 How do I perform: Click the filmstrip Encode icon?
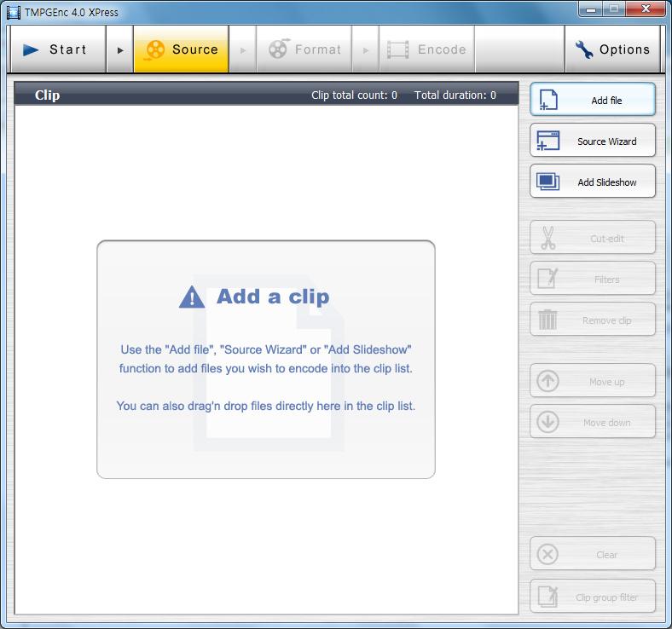(x=397, y=49)
